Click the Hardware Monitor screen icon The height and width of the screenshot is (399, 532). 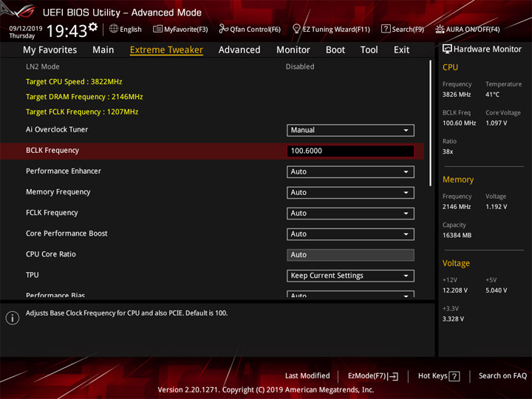pyautogui.click(x=447, y=50)
